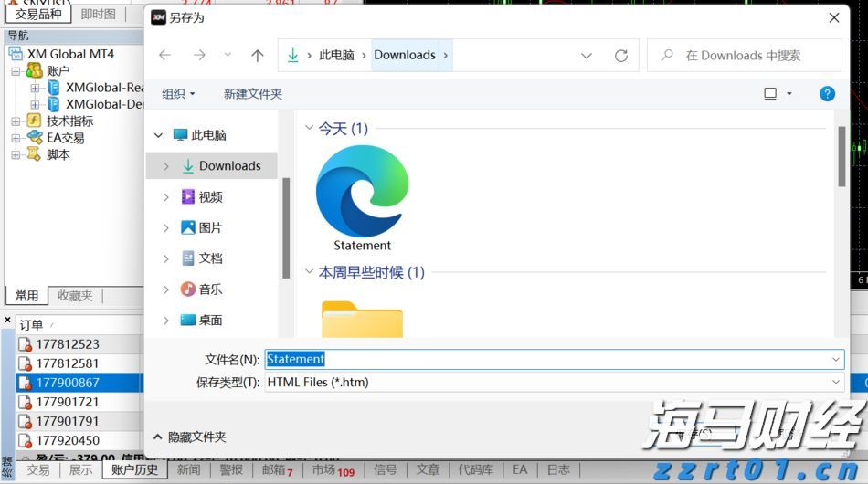
Task: Click the 新建文件夹 button
Action: [253, 94]
